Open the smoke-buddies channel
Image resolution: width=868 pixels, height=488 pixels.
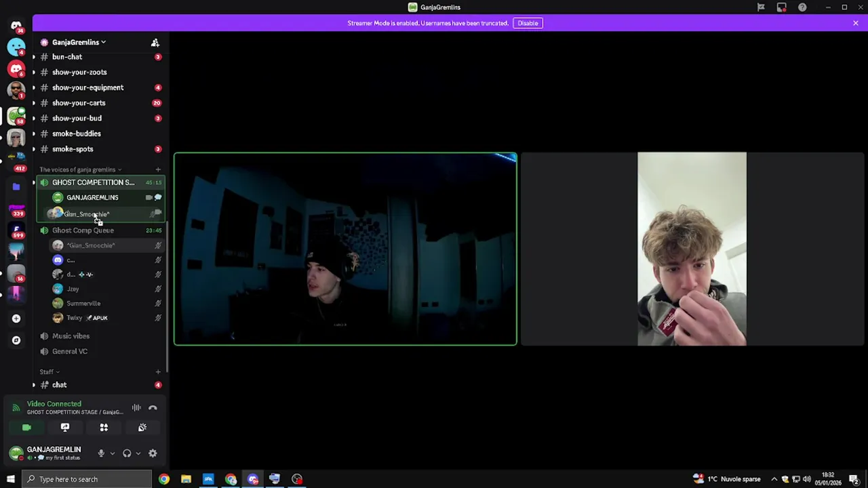click(76, 134)
